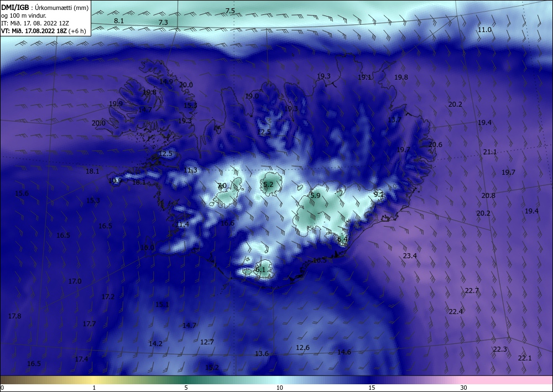This screenshot has width=553, height=392.
Task: Click the color scale tick label 1
Action: pyautogui.click(x=94, y=388)
